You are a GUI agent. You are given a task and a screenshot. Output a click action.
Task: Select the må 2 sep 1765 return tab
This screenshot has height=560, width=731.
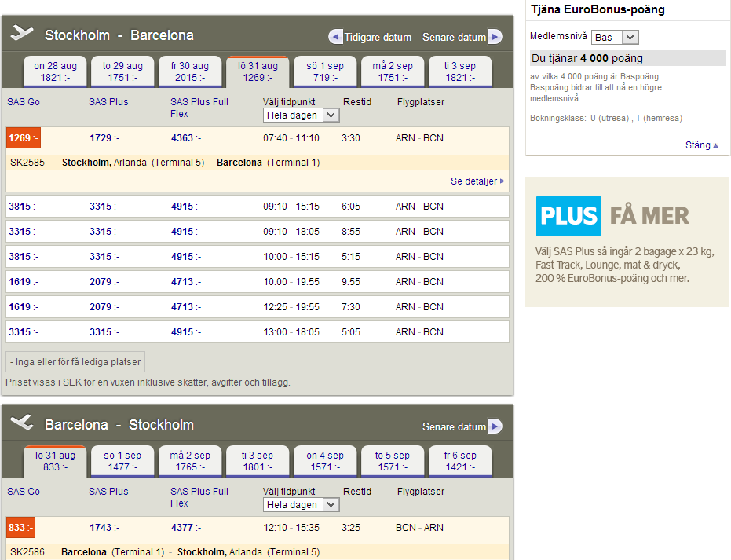(190, 461)
